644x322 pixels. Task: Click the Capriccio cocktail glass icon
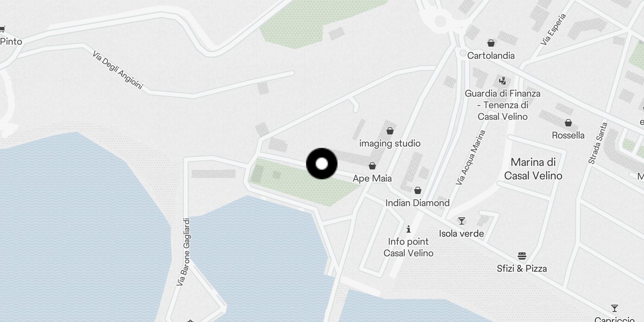[614, 308]
